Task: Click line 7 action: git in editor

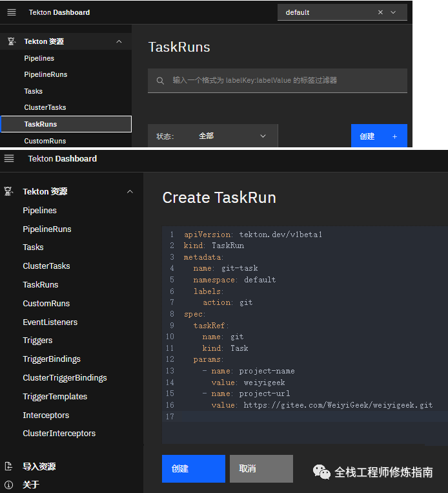Action: pyautogui.click(x=227, y=302)
